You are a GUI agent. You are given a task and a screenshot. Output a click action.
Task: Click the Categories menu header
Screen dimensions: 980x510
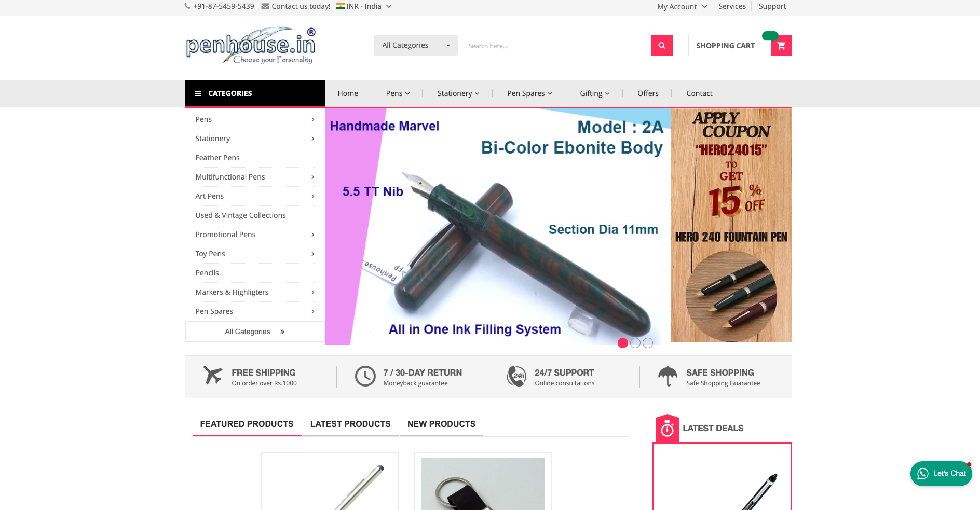[x=255, y=93]
